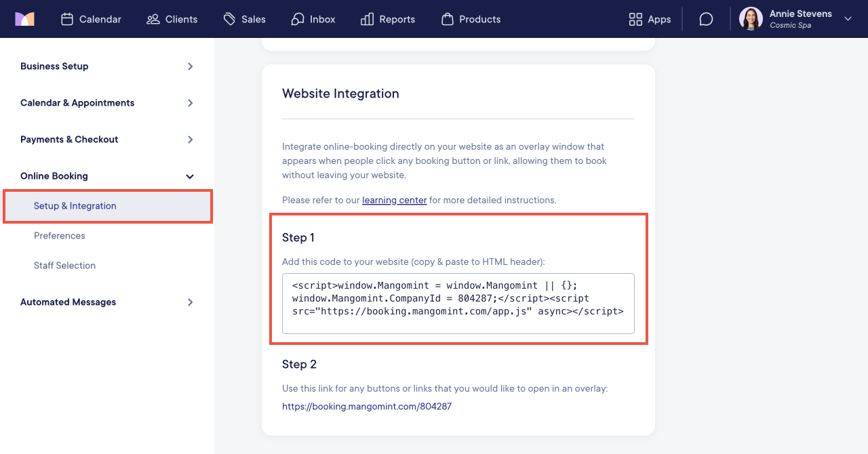Select Automated Messages in the sidebar
868x454 pixels.
coord(68,302)
